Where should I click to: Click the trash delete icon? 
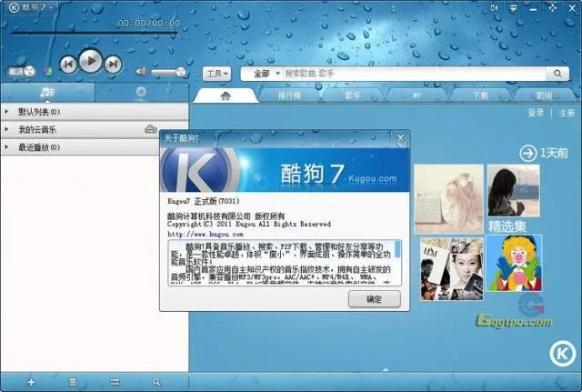[73, 382]
